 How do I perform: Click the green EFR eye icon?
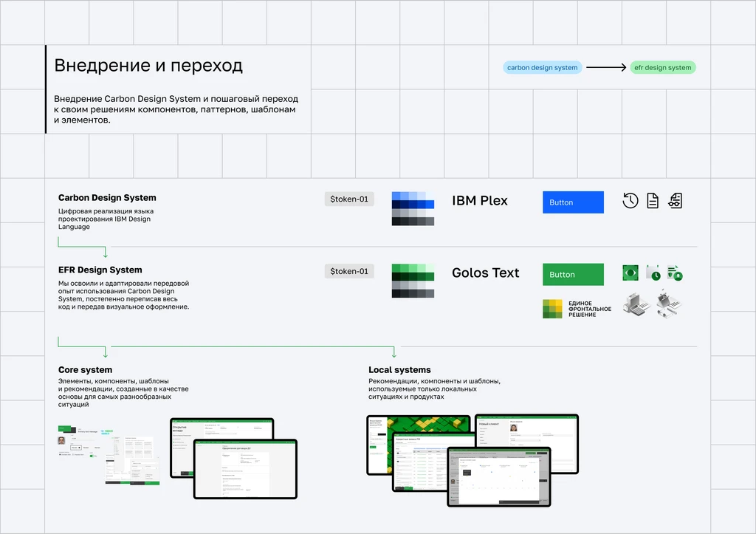[x=630, y=273]
